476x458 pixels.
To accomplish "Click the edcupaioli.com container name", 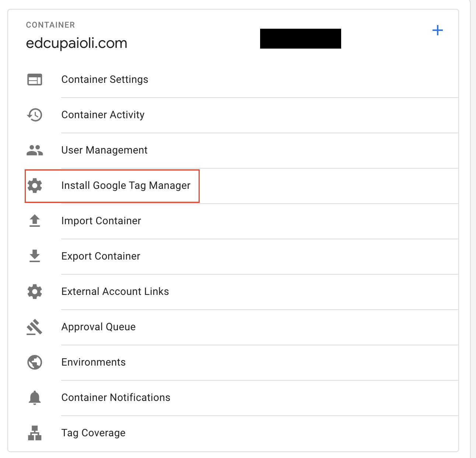I will pos(77,43).
